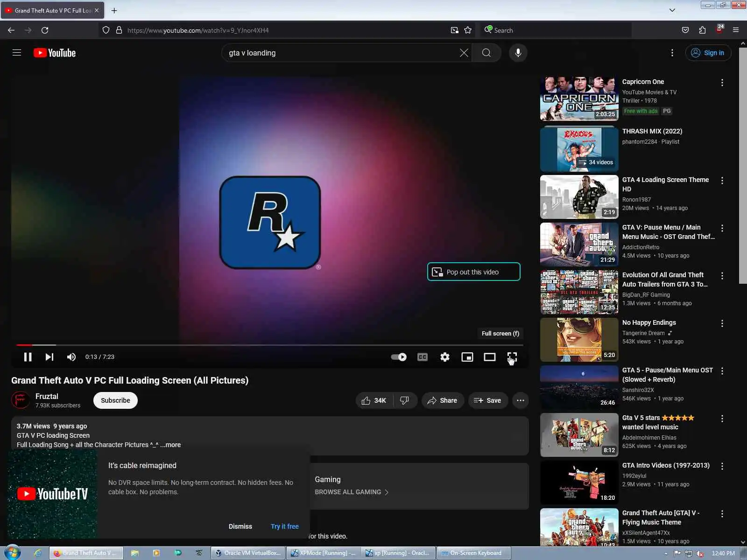
Task: Expand the description with ...more
Action: pyautogui.click(x=170, y=445)
